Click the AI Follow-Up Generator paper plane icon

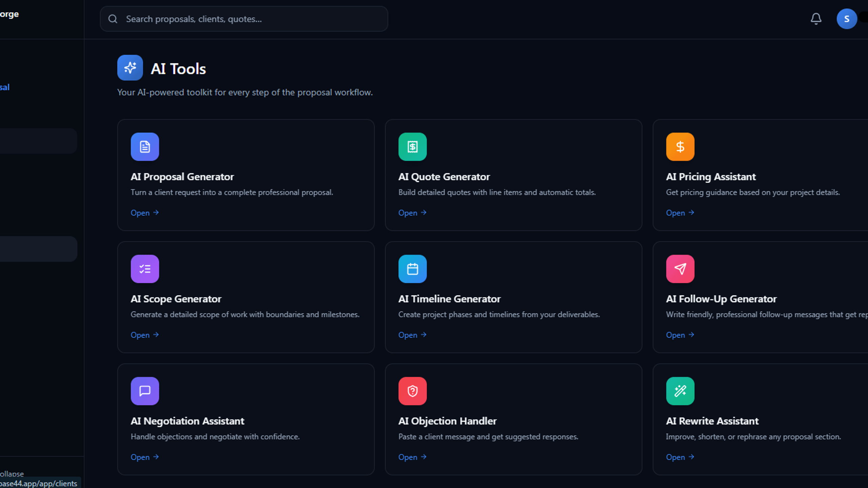pyautogui.click(x=680, y=269)
